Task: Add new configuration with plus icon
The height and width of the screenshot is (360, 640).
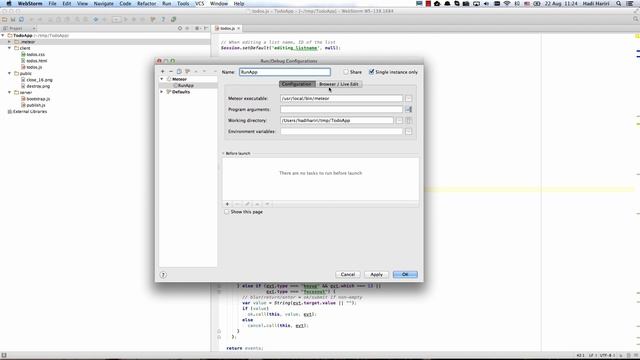Action: 162,71
